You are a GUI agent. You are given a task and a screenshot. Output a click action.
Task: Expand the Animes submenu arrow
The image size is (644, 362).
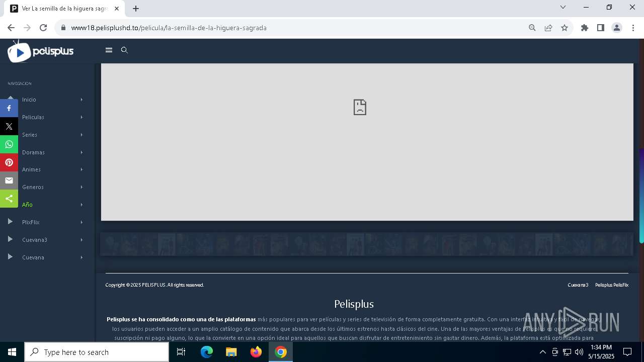(82, 169)
